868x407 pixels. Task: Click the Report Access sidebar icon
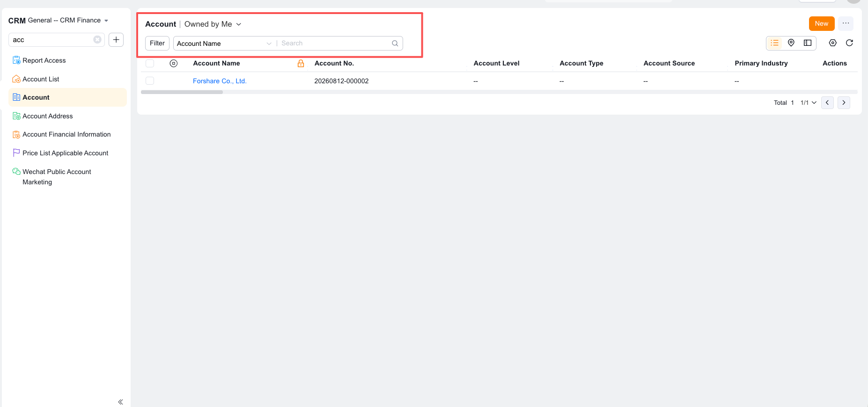point(16,60)
